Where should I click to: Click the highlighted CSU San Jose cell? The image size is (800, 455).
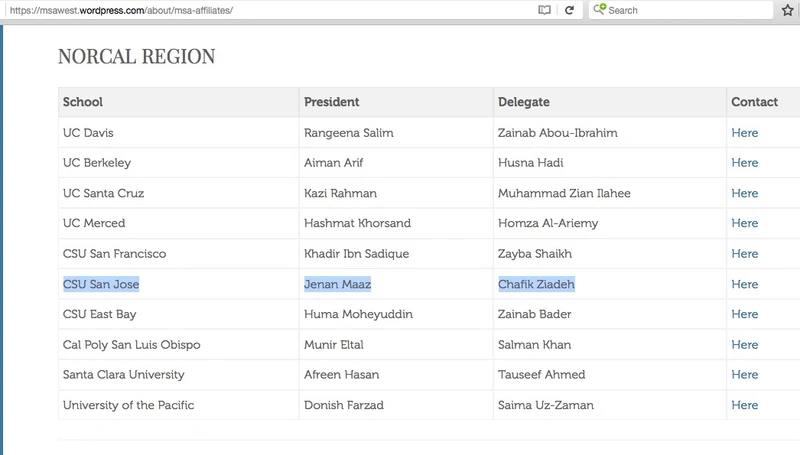101,284
